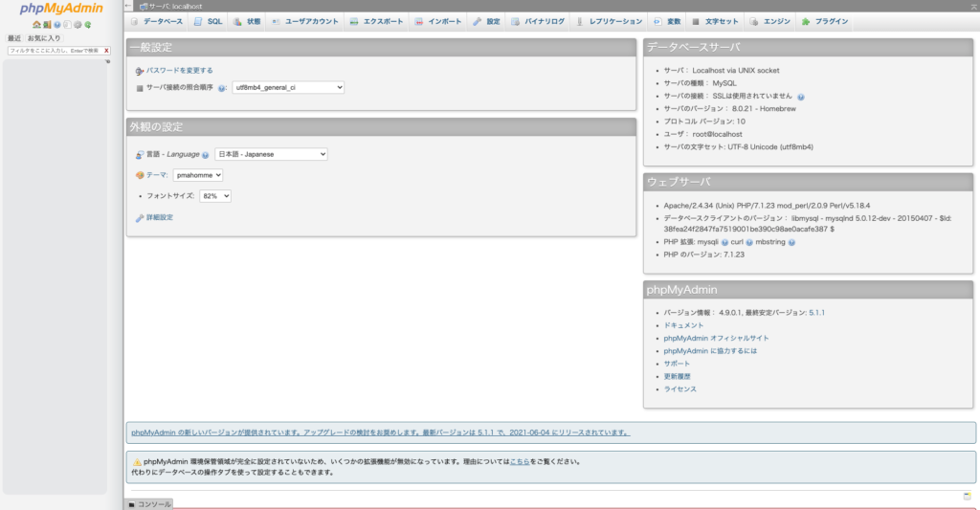Click help icon next to server connection collation
This screenshot has width=980, height=510.
pos(221,88)
